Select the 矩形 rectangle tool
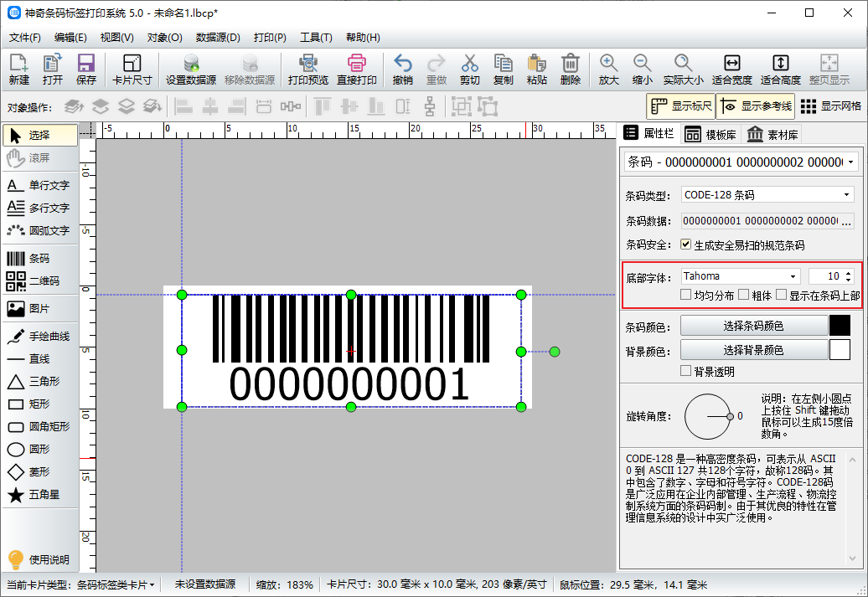 (x=40, y=404)
